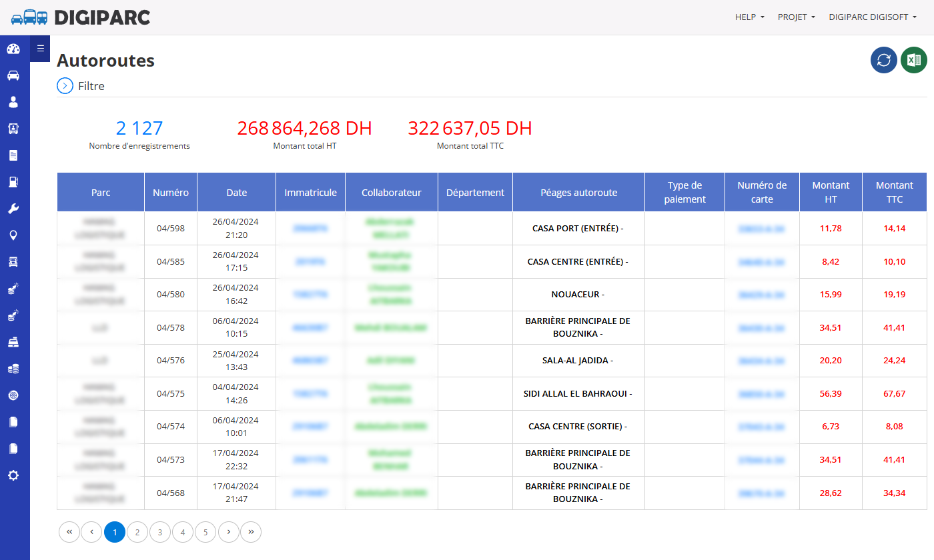
Task: Open the ID badge icon in sidebar
Action: point(13,129)
